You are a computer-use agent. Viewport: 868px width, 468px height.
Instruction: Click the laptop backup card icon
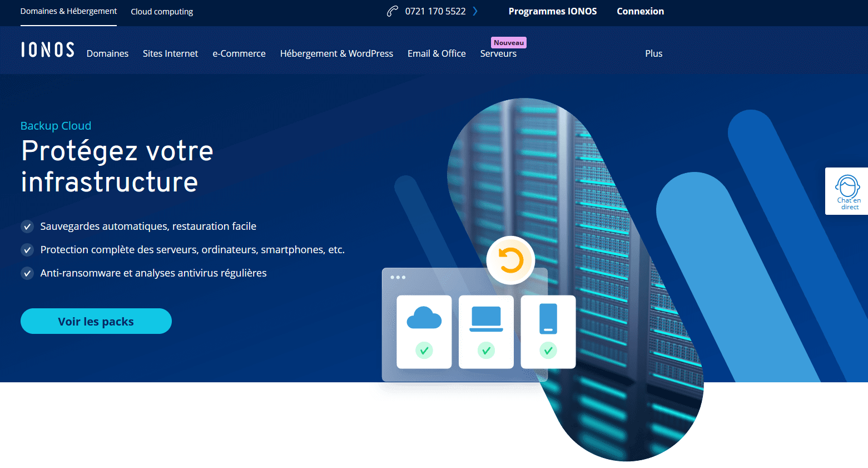point(486,318)
